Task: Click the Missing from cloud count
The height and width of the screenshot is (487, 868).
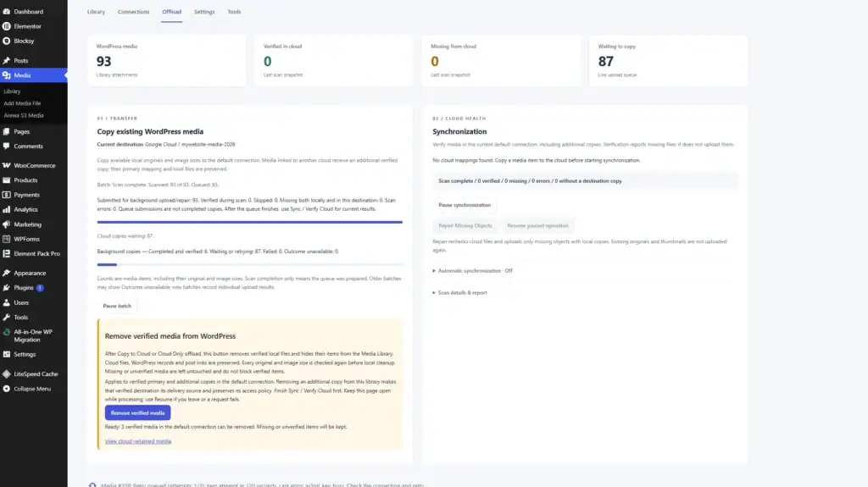Action: [435, 62]
